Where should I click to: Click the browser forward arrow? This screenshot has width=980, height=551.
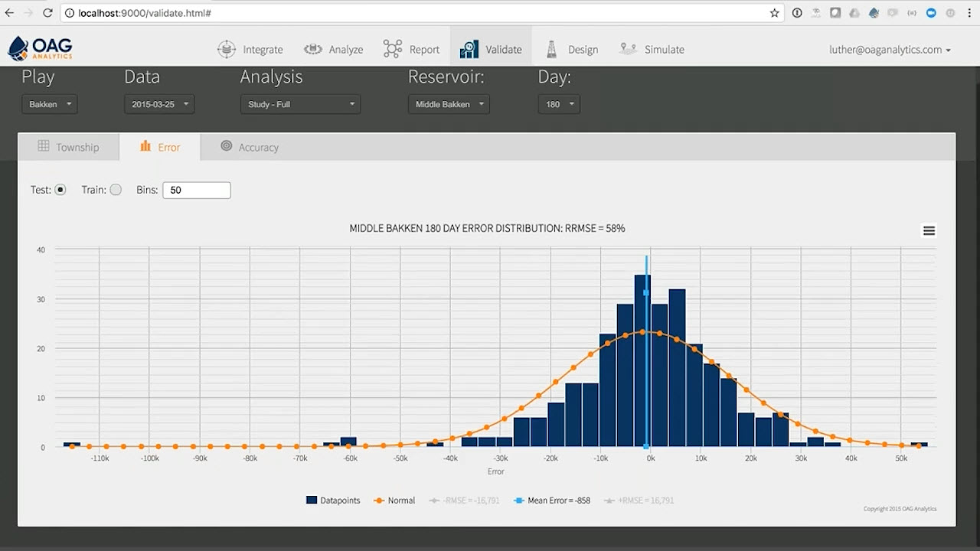click(x=28, y=13)
